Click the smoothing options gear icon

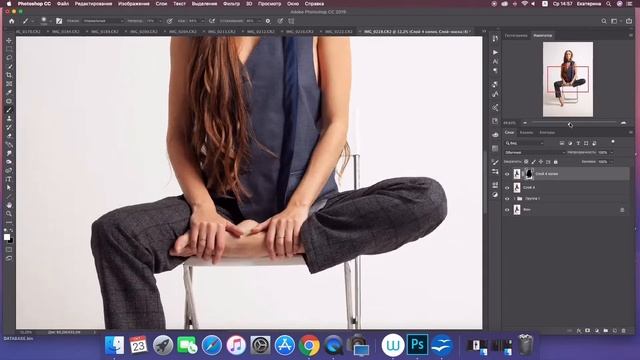pyautogui.click(x=268, y=21)
